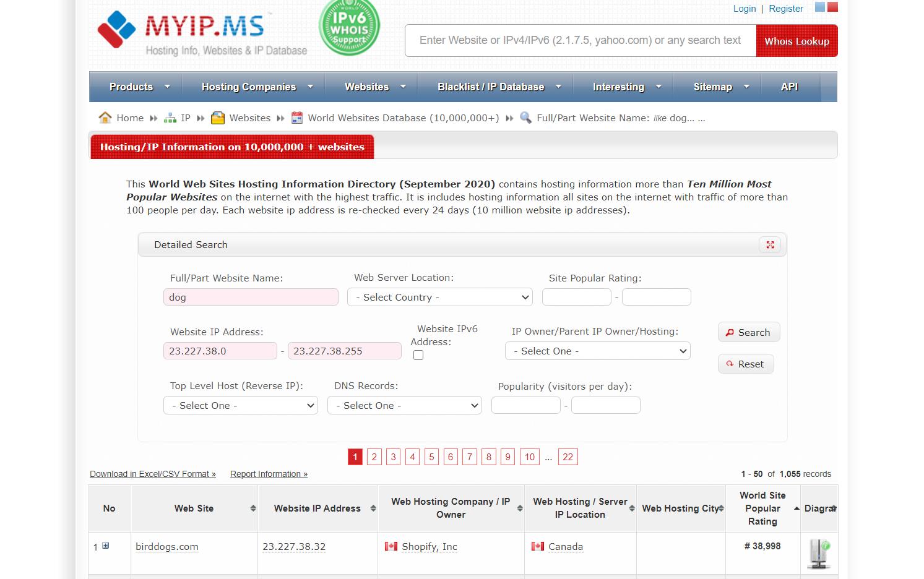Open the Blacklist / IP Database menu
924x579 pixels.
tap(496, 87)
